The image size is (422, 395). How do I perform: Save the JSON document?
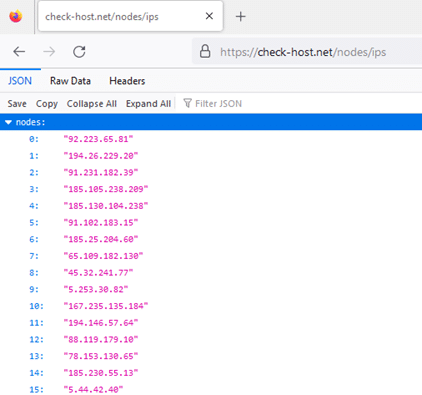point(17,104)
